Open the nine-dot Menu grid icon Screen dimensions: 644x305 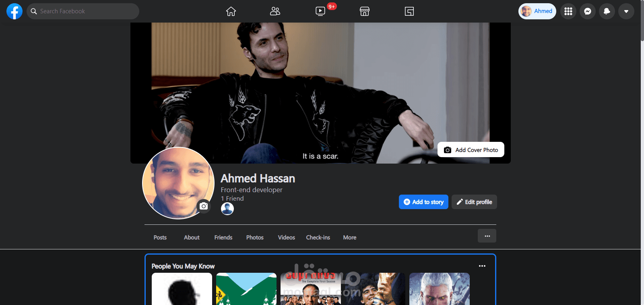click(x=568, y=11)
